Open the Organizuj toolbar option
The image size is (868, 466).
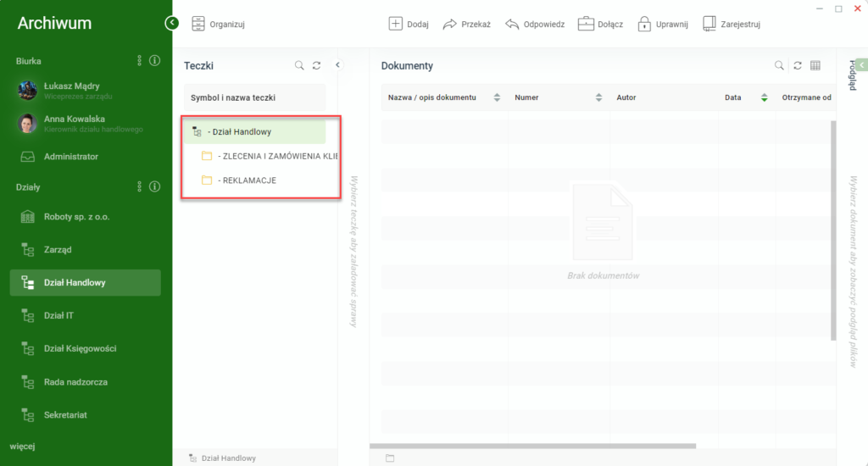218,24
